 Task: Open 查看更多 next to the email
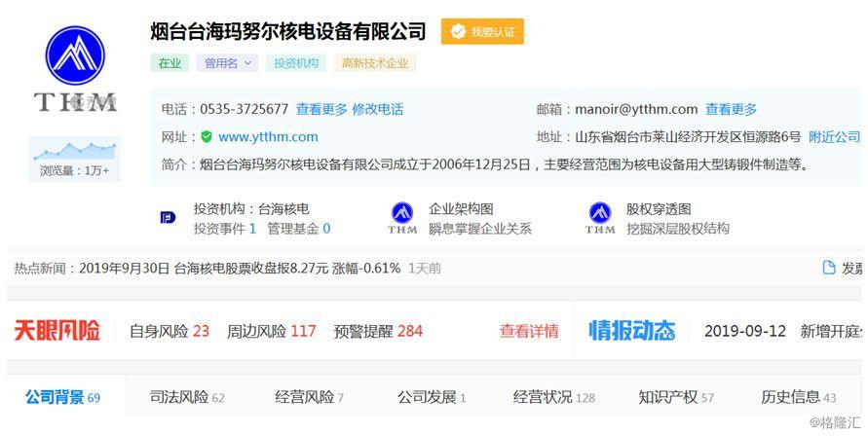(731, 109)
